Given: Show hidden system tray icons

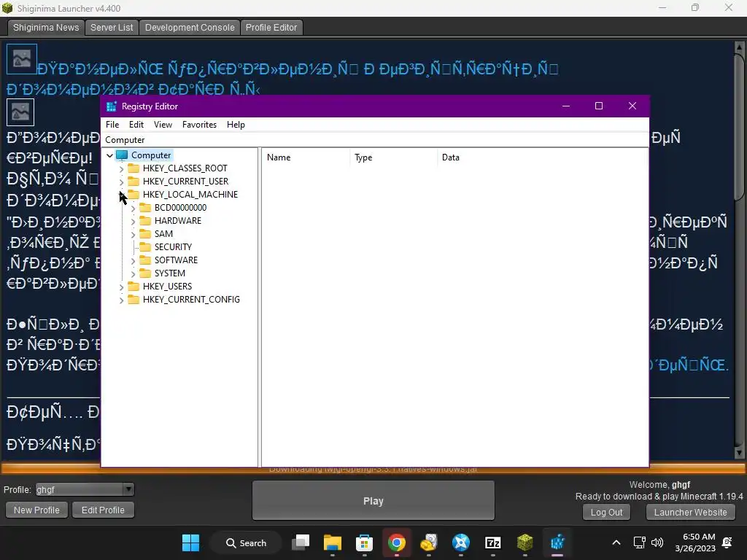Looking at the screenshot, I should [x=616, y=542].
